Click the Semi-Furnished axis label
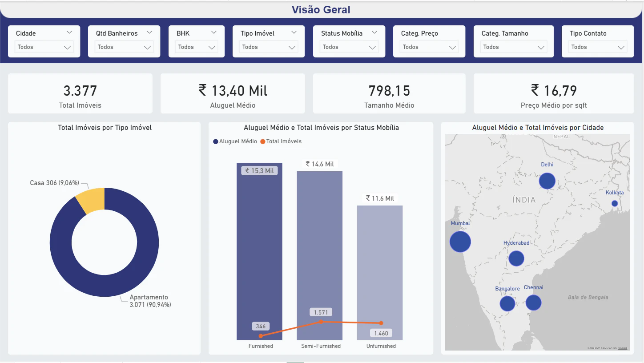The image size is (644, 363). 321,346
